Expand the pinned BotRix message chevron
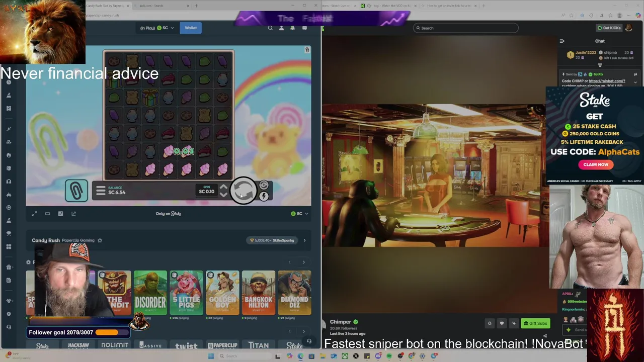This screenshot has width=644, height=362. click(635, 81)
